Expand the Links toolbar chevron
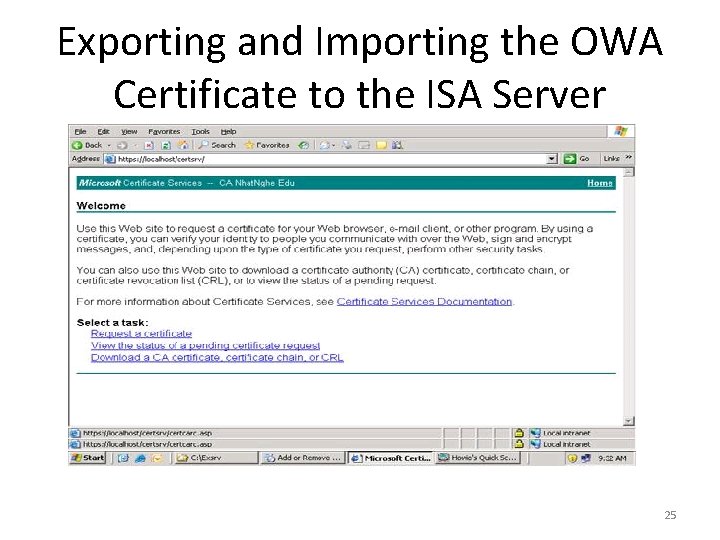The image size is (720, 540). tap(629, 158)
